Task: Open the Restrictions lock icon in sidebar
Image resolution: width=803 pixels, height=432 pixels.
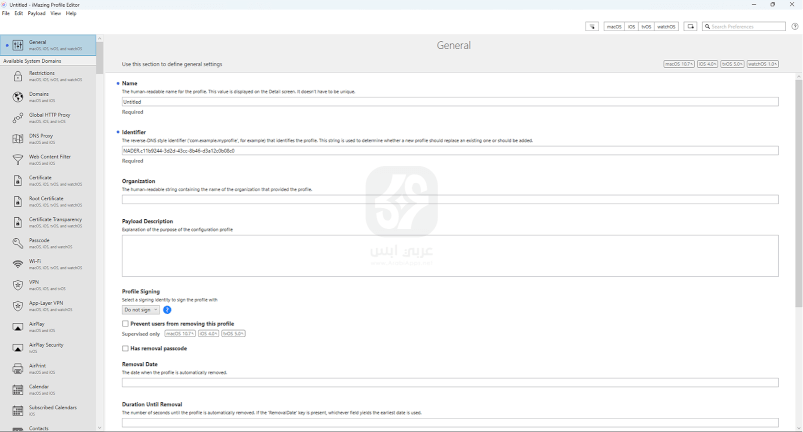Action: [18, 76]
